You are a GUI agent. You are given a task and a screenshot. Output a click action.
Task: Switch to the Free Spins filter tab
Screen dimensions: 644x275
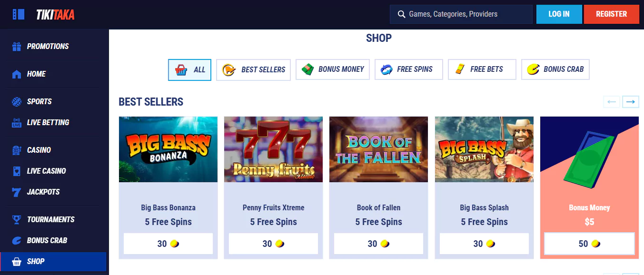pos(409,70)
